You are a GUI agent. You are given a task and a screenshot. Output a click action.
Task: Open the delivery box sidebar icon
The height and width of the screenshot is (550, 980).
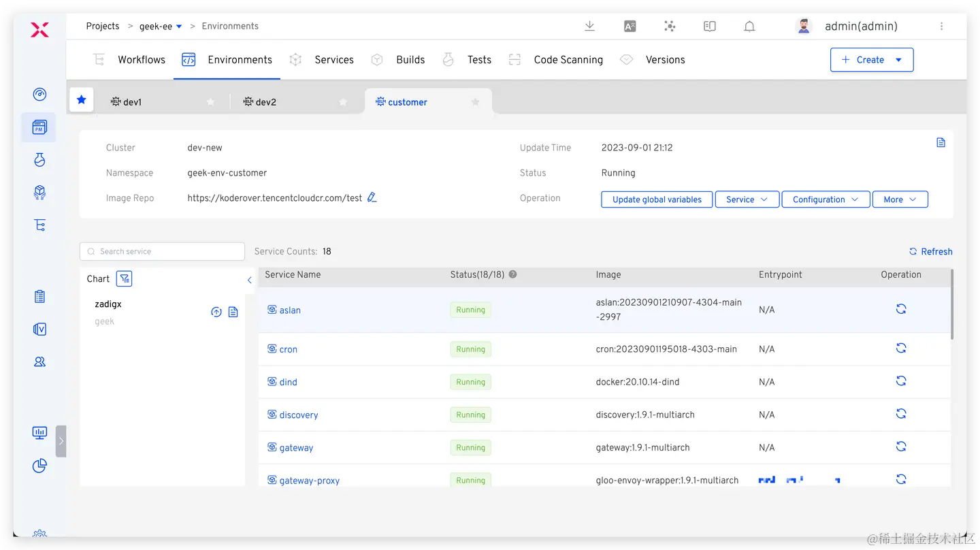click(39, 193)
